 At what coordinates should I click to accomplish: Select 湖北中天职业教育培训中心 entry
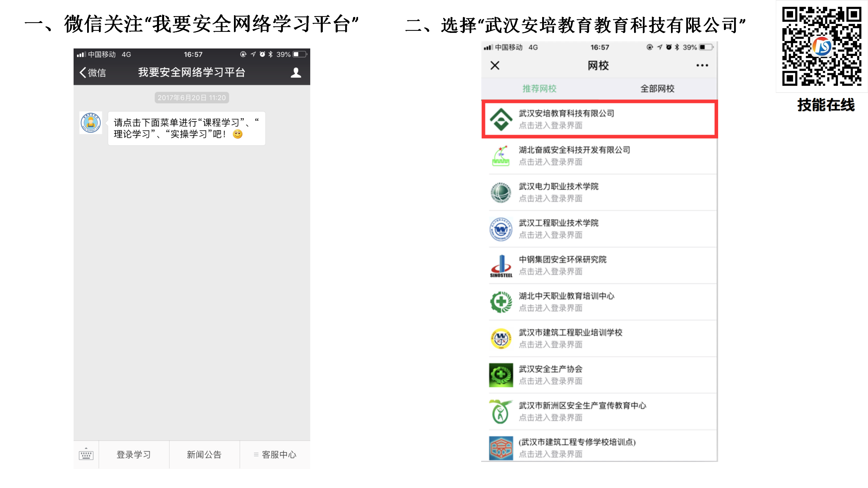(599, 302)
